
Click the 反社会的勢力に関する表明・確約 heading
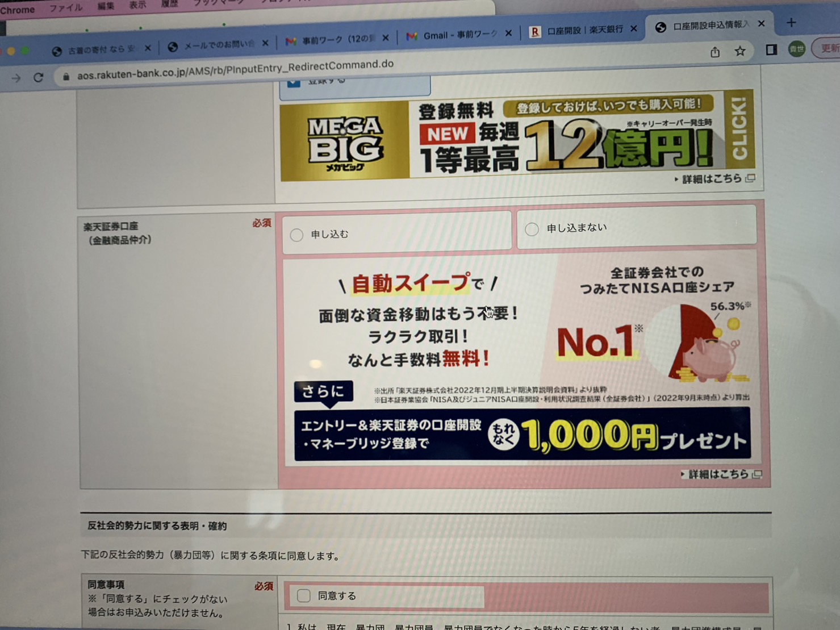[157, 526]
